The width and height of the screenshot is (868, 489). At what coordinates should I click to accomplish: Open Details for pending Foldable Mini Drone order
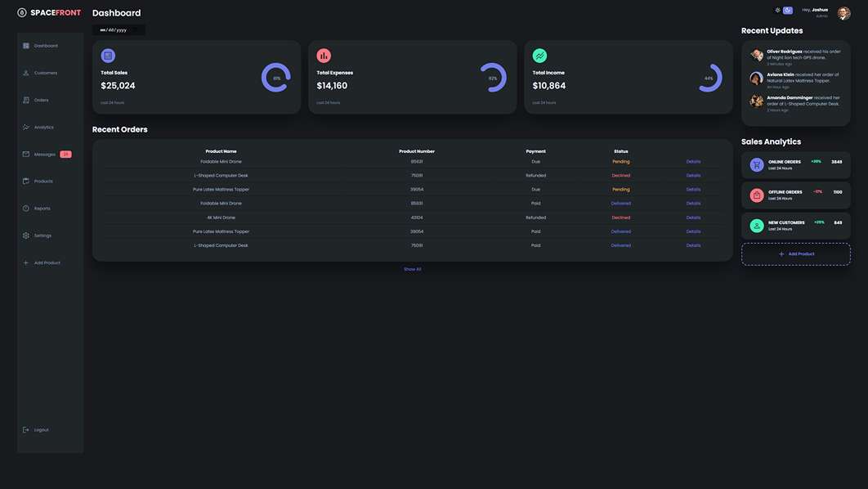[x=694, y=162]
